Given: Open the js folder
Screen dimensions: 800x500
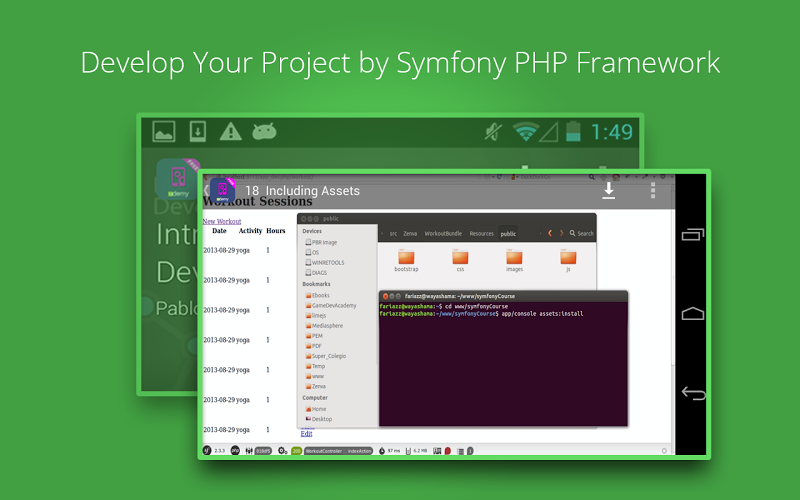Looking at the screenshot, I should point(568,260).
